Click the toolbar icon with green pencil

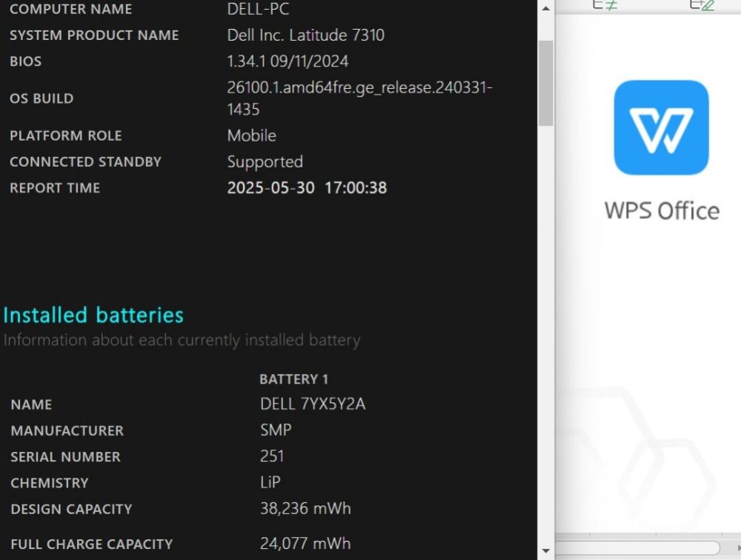click(x=702, y=4)
